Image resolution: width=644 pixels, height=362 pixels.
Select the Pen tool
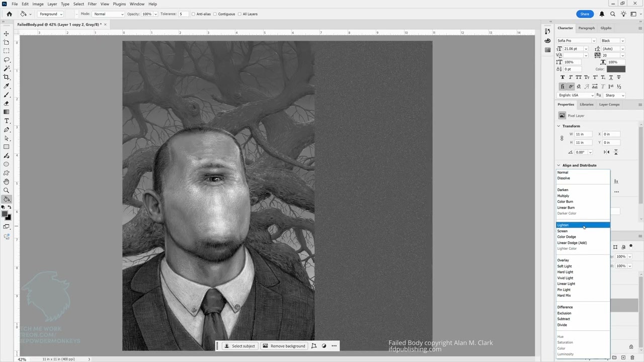7,129
